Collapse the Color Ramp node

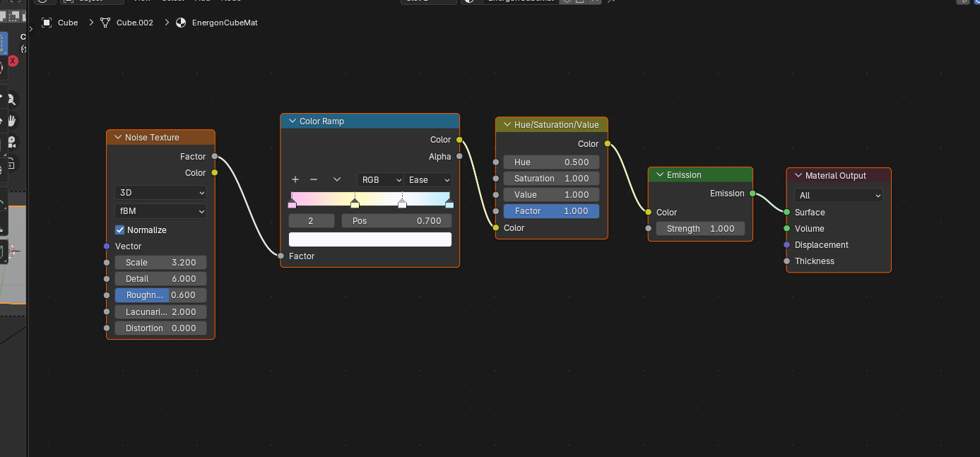291,121
